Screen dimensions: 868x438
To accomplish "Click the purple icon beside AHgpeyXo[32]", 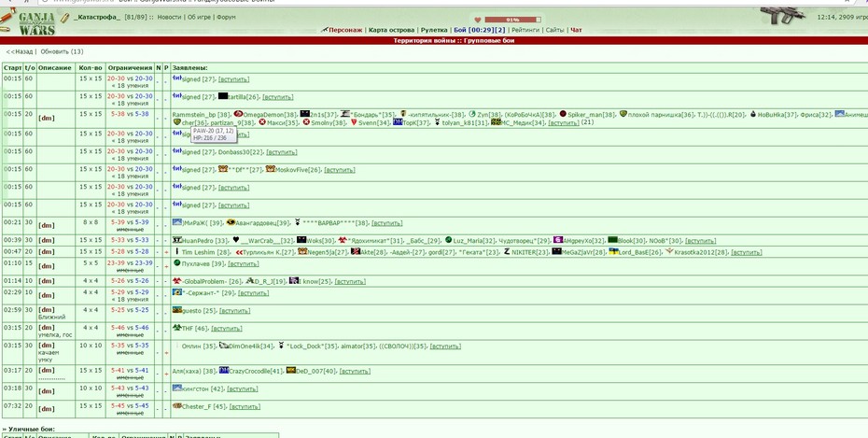I will pos(558,240).
